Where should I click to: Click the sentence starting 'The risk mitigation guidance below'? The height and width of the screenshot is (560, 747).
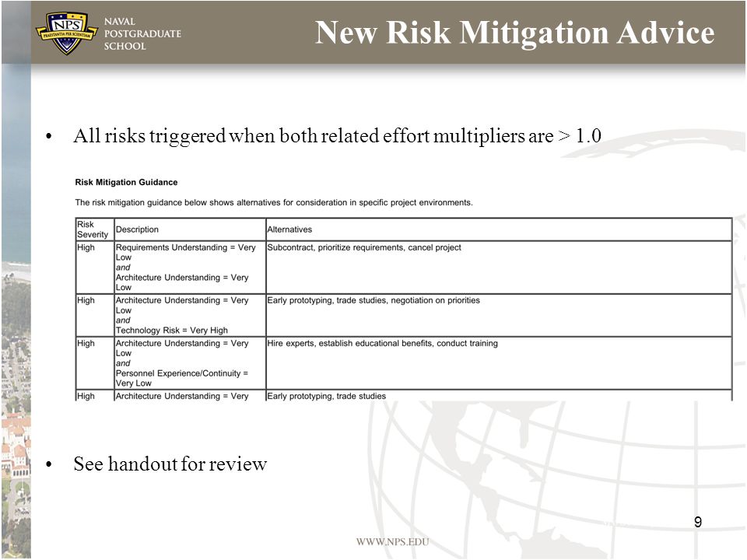[274, 202]
